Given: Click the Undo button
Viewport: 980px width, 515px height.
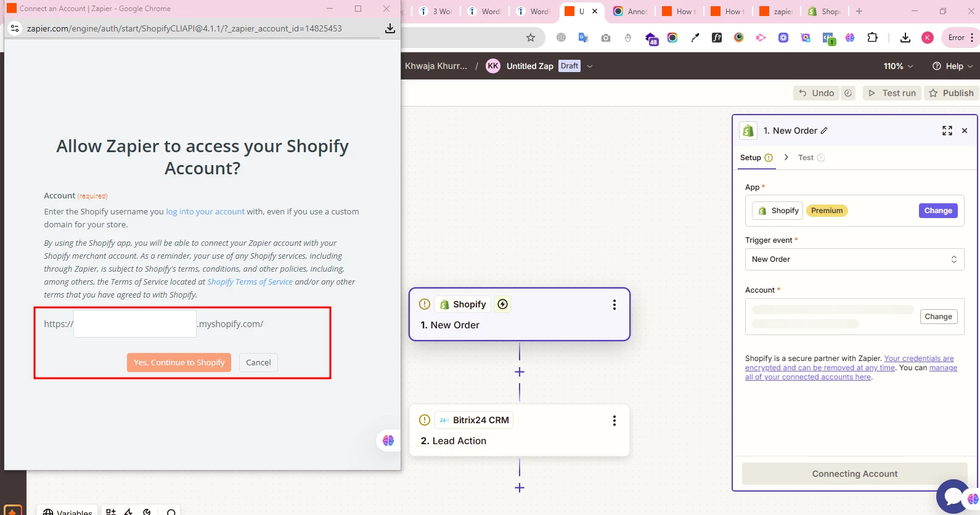Looking at the screenshot, I should tap(816, 93).
